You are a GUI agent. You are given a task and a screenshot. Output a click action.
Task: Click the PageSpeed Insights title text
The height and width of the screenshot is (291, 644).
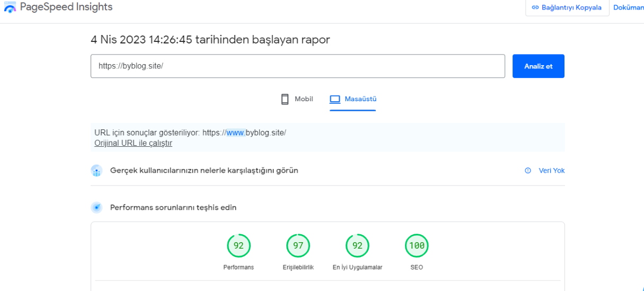point(66,7)
